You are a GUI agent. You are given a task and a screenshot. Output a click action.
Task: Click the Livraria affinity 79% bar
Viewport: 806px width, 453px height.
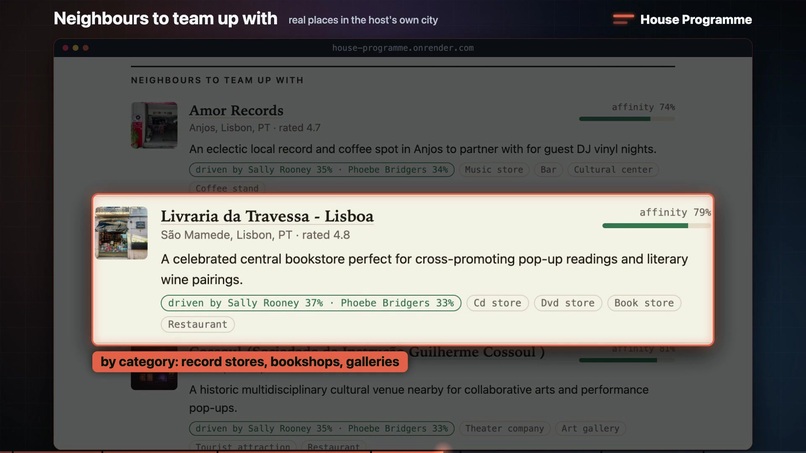[656, 225]
